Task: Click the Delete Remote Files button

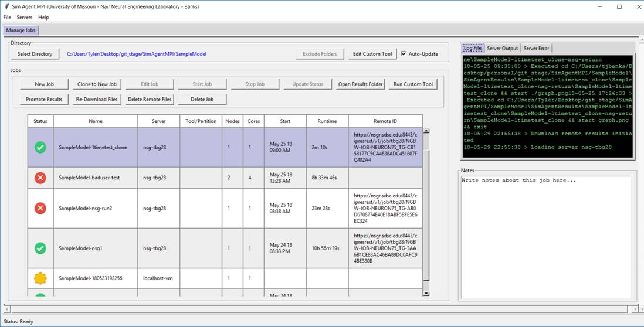Action: [150, 99]
